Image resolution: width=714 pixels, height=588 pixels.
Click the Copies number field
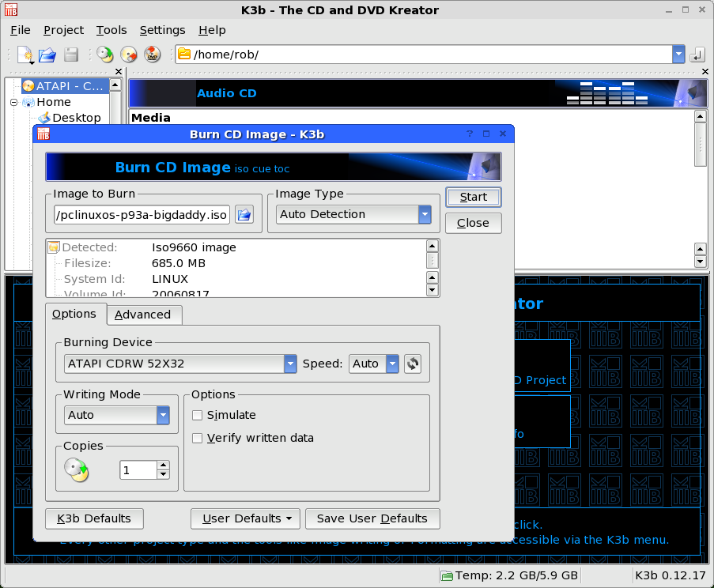[x=138, y=469]
